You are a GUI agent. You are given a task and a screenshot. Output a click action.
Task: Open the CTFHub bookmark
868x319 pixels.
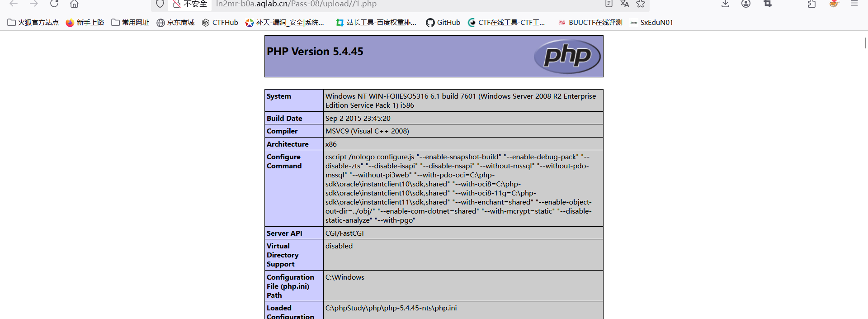[220, 23]
